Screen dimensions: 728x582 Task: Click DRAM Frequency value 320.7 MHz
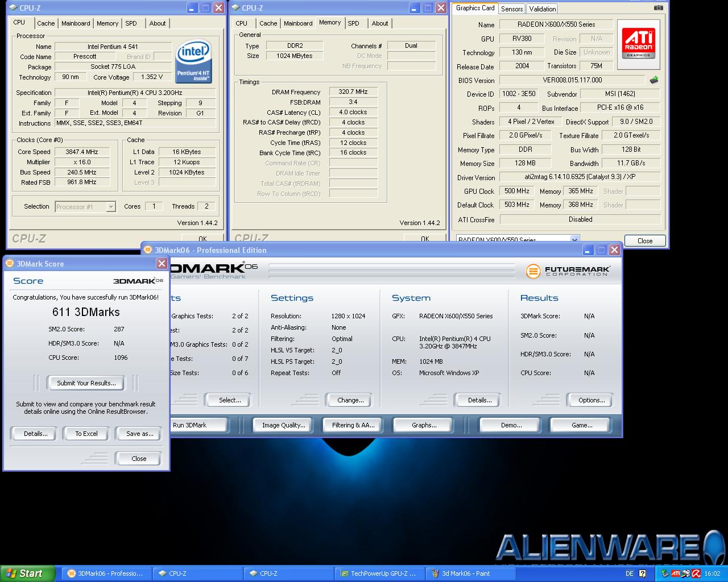point(353,92)
